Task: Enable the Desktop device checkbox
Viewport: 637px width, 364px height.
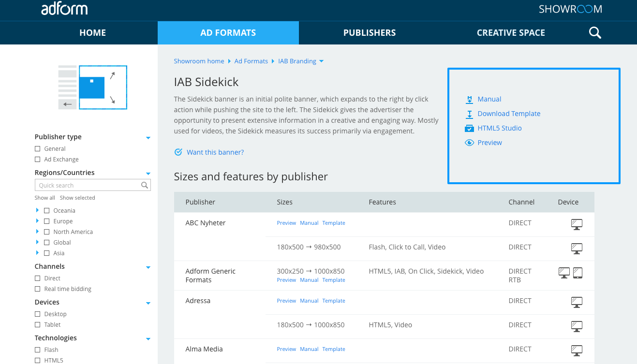Action: (38, 314)
